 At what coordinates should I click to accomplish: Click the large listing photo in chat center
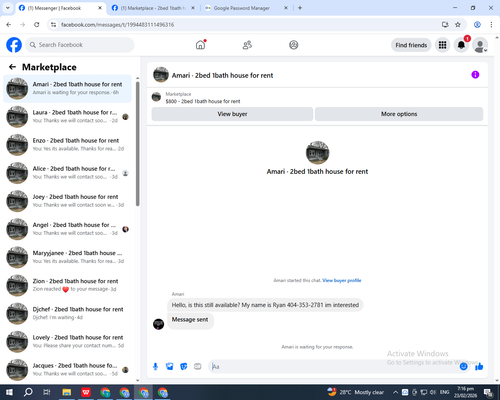(317, 153)
